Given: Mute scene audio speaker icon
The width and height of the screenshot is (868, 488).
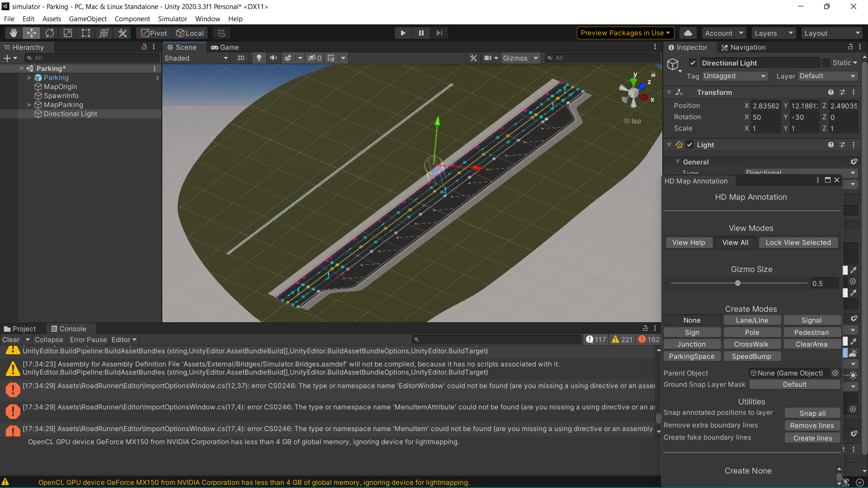Looking at the screenshot, I should coord(274,58).
